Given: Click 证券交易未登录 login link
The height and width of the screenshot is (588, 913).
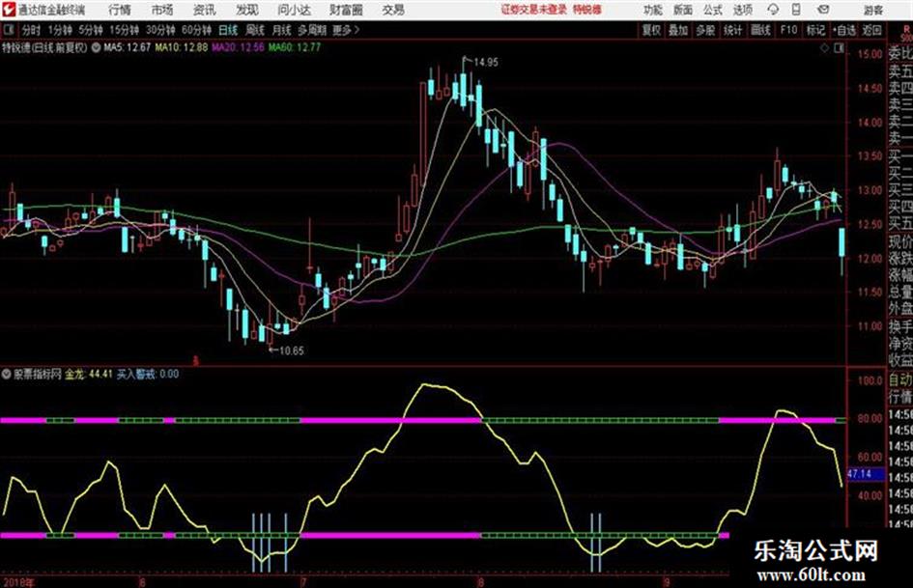Looking at the screenshot, I should [534, 10].
